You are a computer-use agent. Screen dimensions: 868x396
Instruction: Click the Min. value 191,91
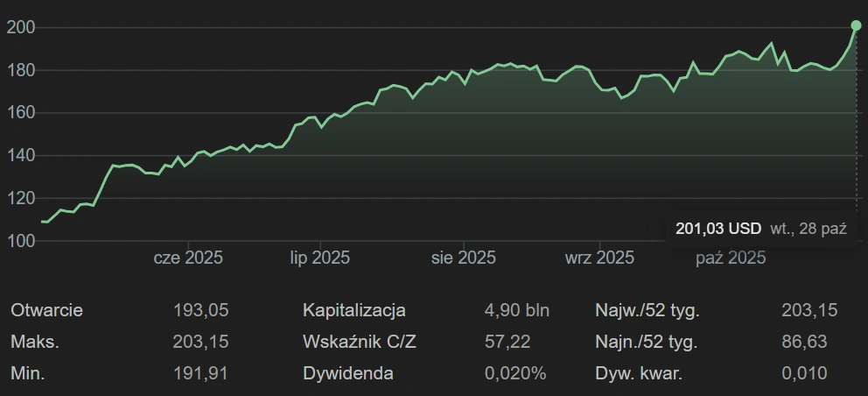[200, 373]
